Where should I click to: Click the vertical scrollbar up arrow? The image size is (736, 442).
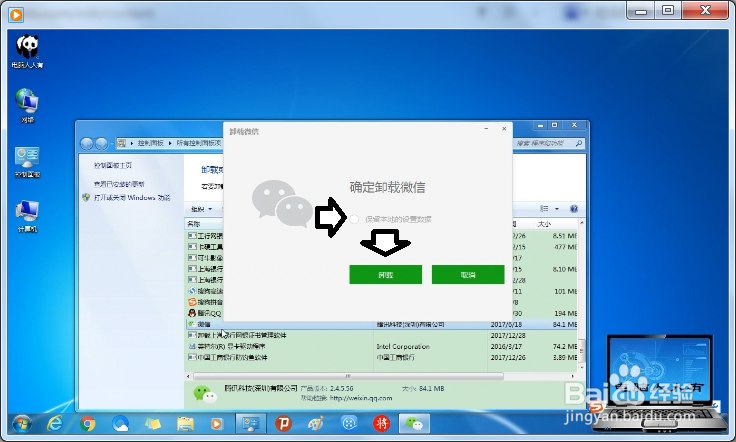tap(582, 223)
